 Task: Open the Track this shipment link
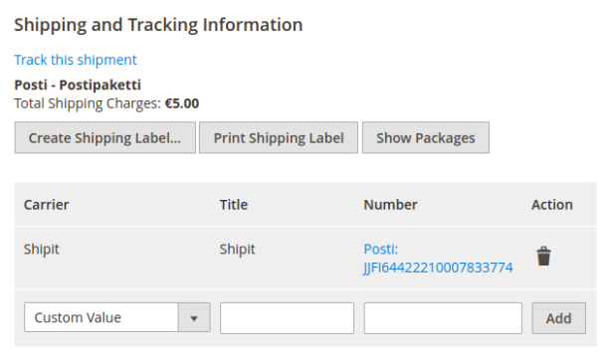tap(76, 60)
